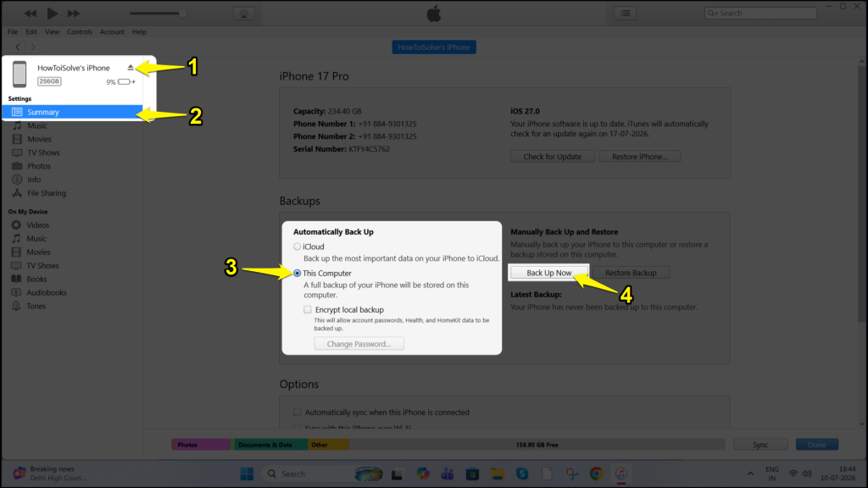Click the Check for Update button
The width and height of the screenshot is (868, 488).
553,157
